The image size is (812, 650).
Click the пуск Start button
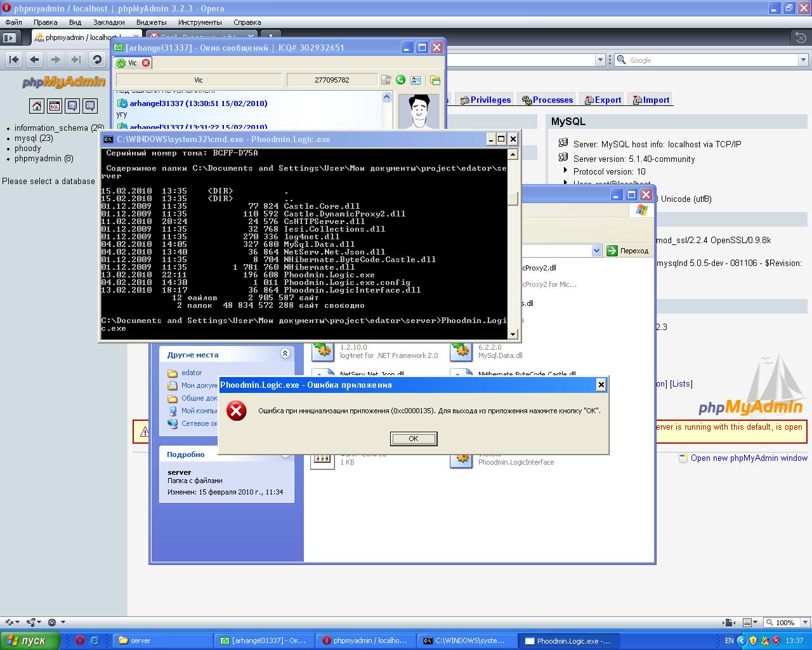pos(30,640)
